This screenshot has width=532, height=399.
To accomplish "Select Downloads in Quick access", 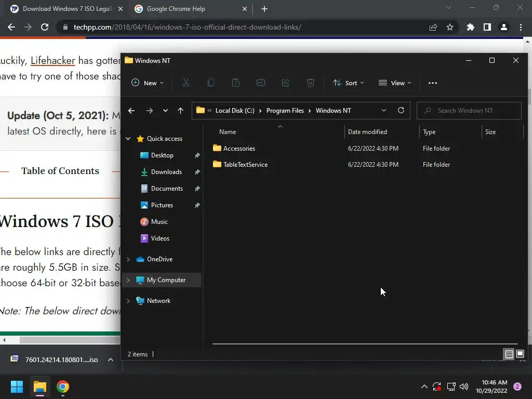I will pyautogui.click(x=166, y=171).
